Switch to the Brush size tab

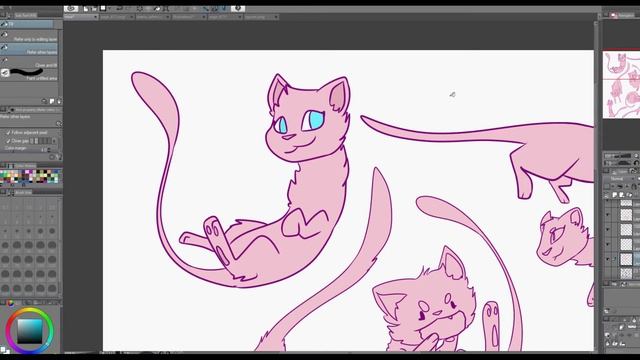pyautogui.click(x=23, y=193)
